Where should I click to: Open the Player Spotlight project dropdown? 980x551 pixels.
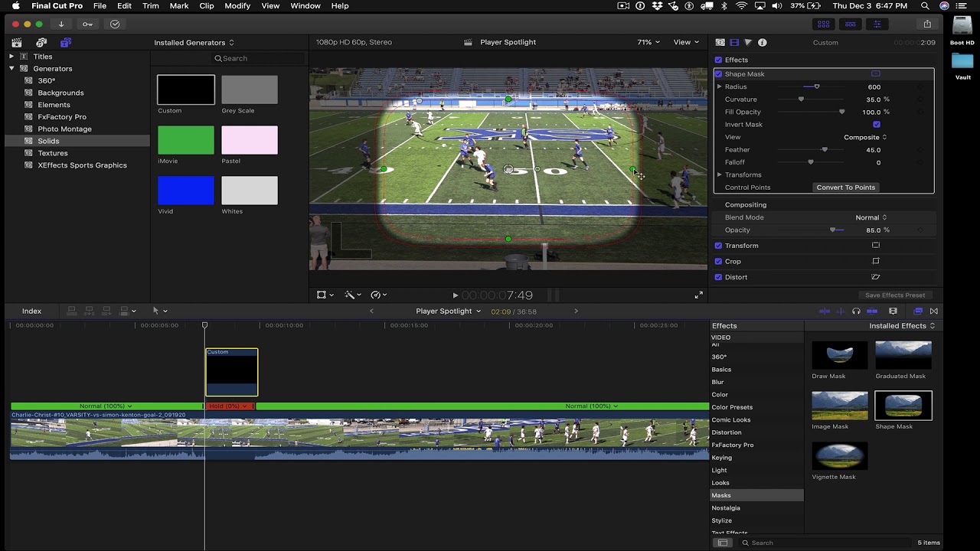click(x=448, y=311)
